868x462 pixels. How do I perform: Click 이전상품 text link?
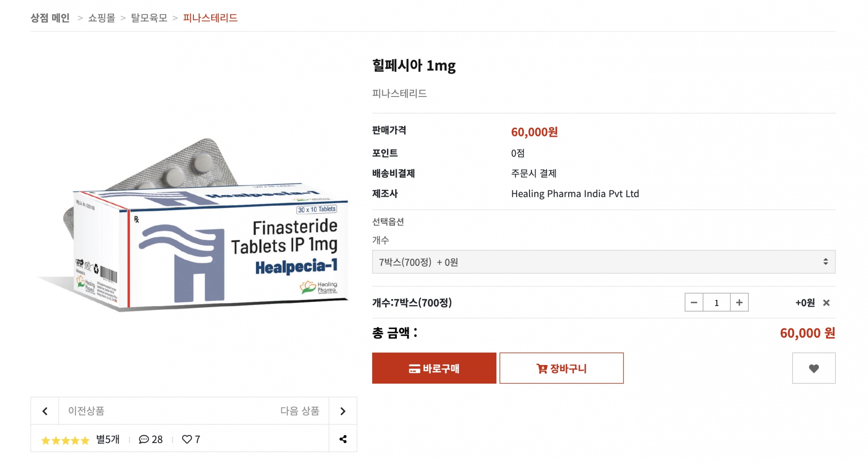[x=86, y=411]
